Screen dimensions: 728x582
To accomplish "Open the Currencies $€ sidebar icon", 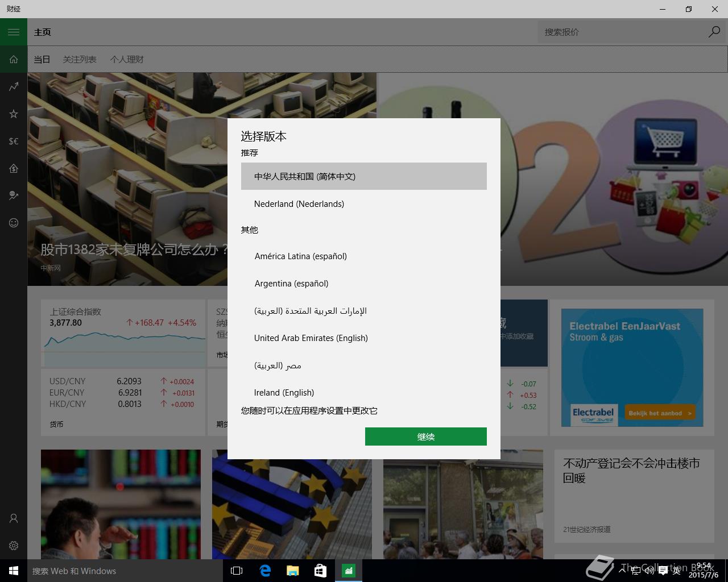I will pyautogui.click(x=14, y=141).
